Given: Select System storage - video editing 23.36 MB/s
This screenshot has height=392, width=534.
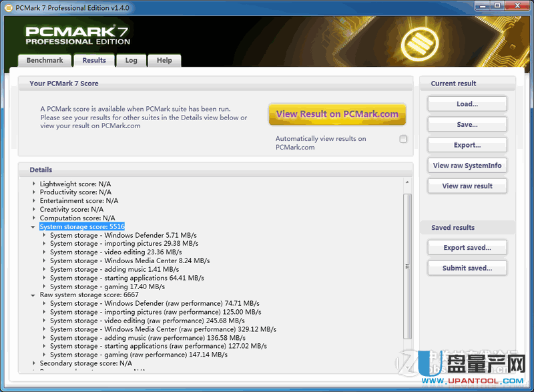Looking at the screenshot, I should [x=115, y=252].
